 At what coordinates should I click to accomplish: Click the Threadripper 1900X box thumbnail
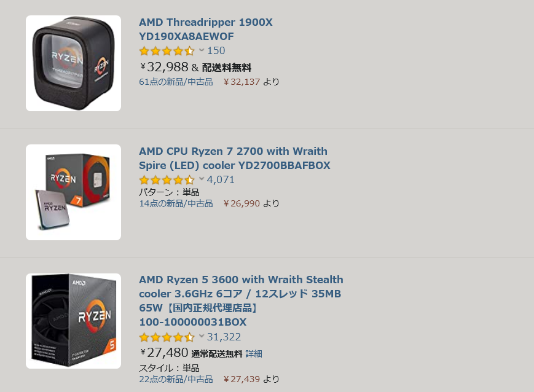pos(73,63)
